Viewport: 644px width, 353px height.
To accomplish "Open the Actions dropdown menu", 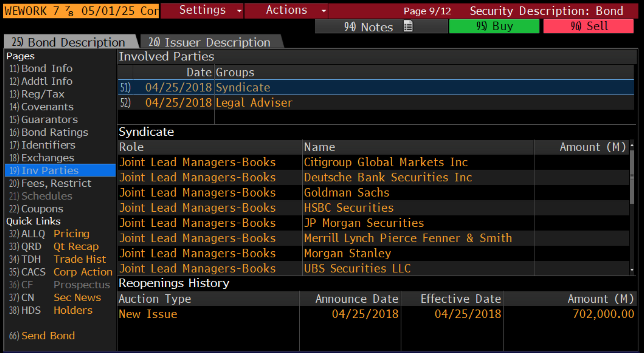I will (286, 10).
